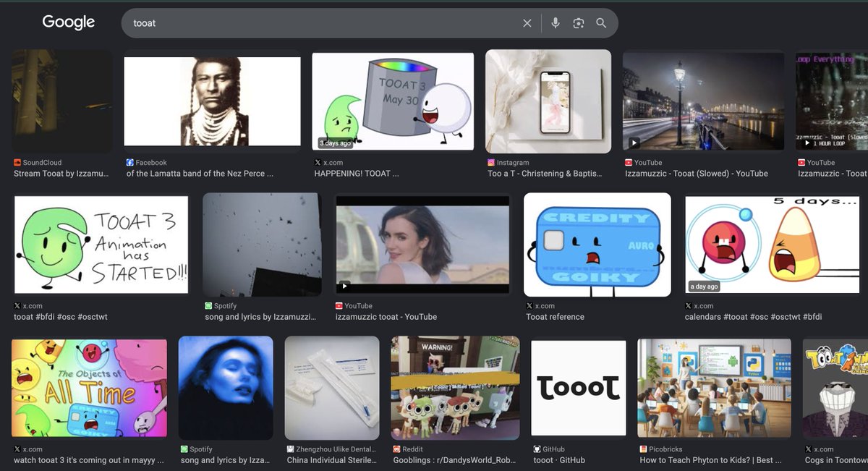Open 'CREDITY GOIKY' blue card thumbnail

click(597, 245)
